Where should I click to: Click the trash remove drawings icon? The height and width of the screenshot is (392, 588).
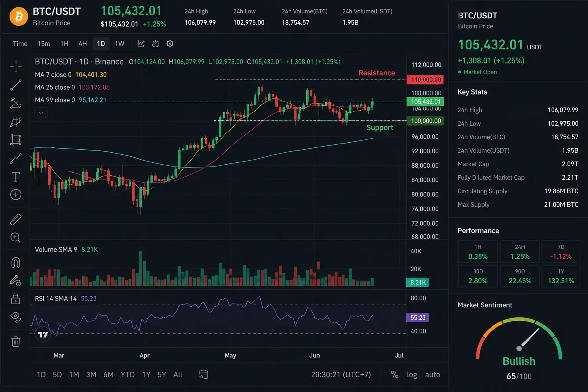[16, 341]
